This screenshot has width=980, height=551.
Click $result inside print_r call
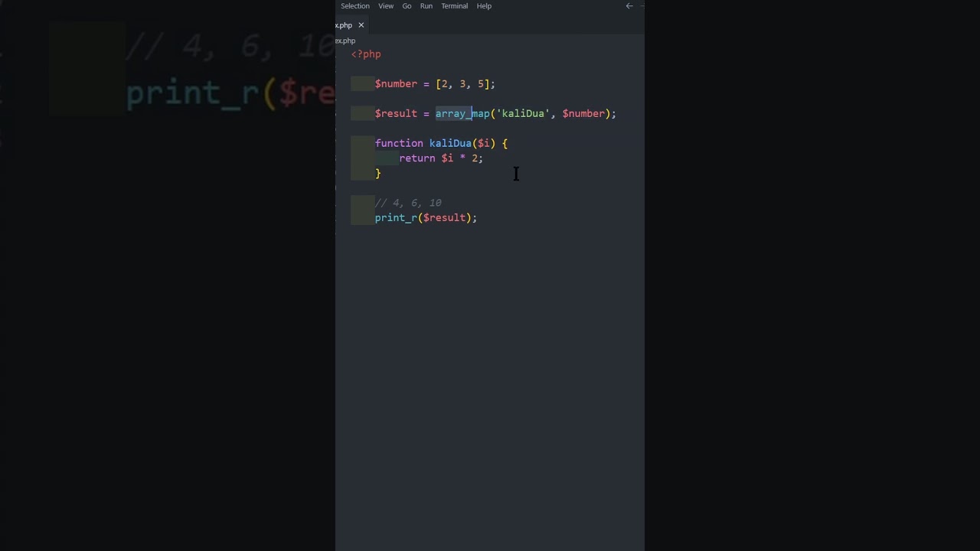click(444, 218)
